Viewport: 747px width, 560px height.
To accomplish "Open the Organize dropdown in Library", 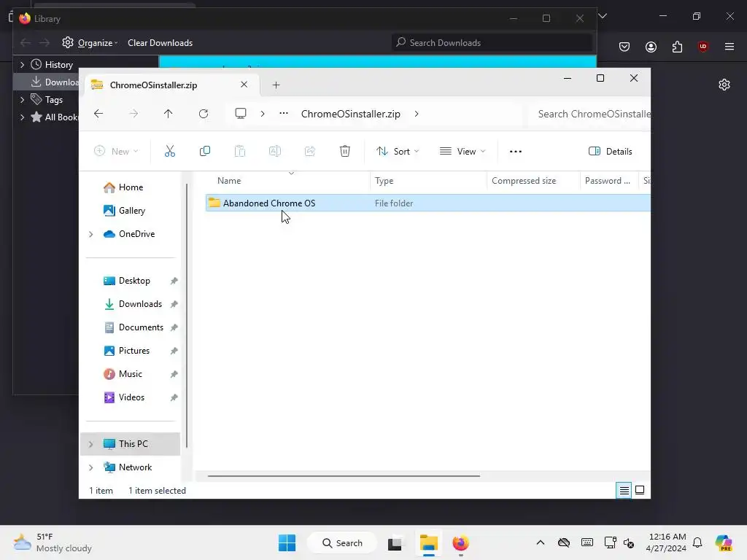I will (90, 43).
